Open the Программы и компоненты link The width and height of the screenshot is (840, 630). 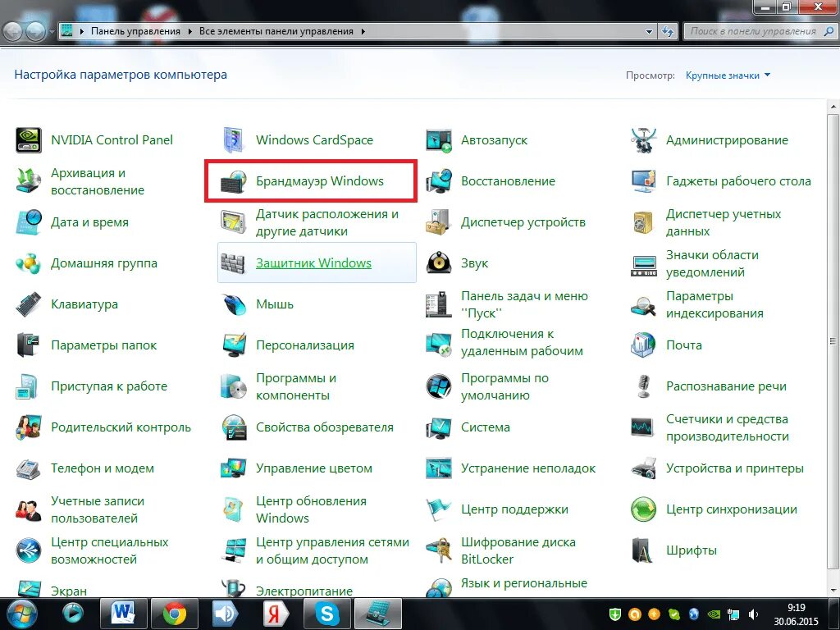pyautogui.click(x=295, y=386)
